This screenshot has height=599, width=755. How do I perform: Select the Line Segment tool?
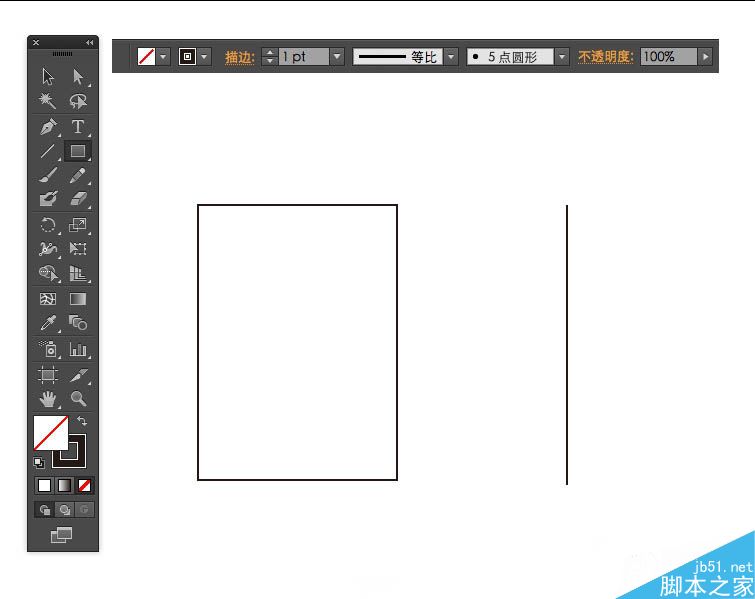(48, 151)
